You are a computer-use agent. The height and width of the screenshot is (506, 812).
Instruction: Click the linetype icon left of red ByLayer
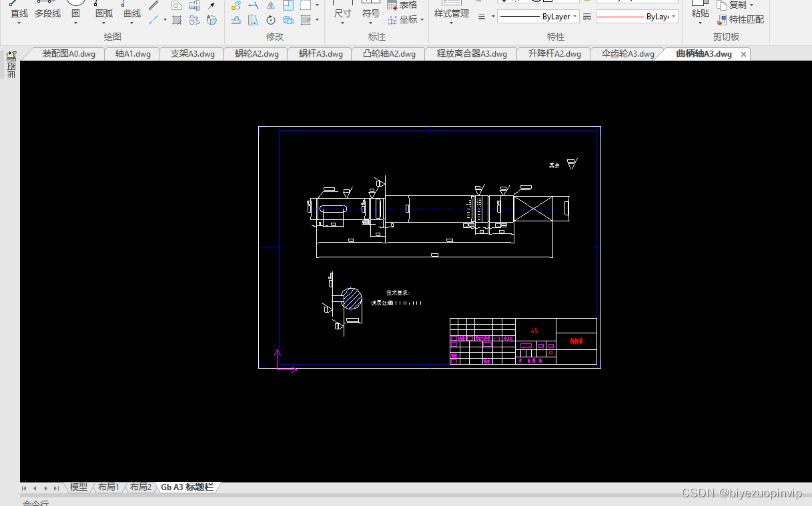[587, 16]
